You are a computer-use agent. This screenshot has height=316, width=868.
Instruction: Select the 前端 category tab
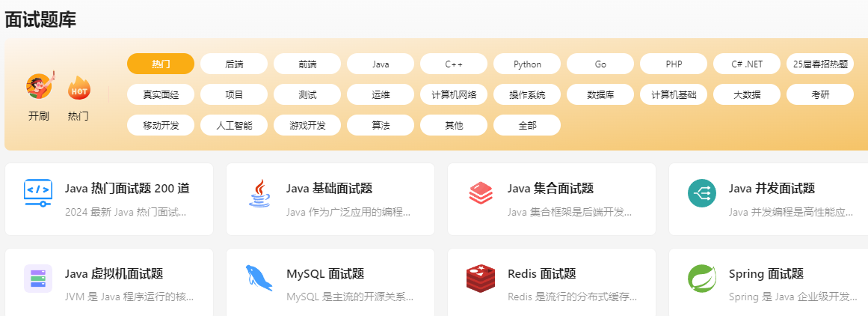pos(307,64)
